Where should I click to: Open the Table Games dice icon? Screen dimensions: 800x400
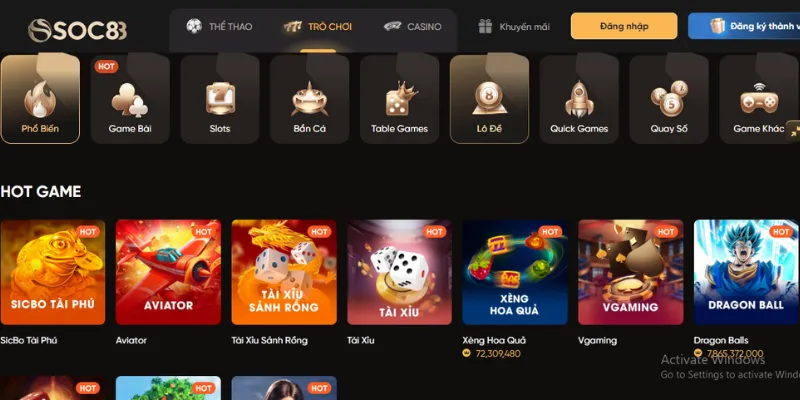(399, 99)
